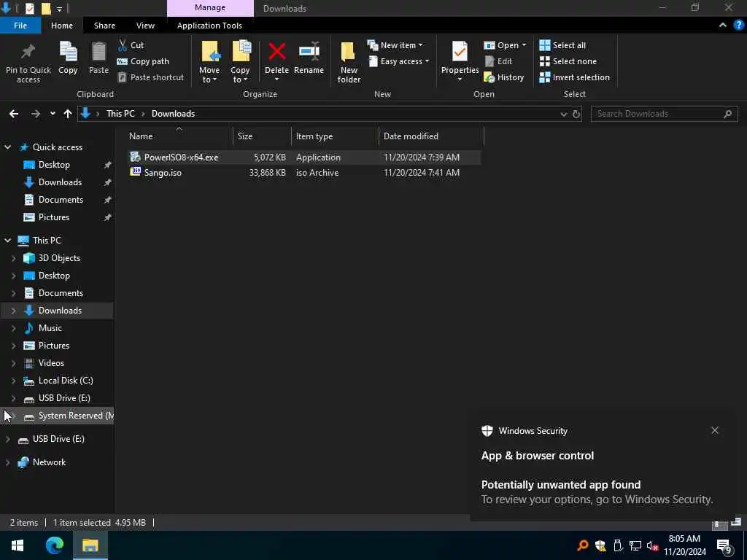
Task: Click Select all in the ribbon
Action: 562,45
